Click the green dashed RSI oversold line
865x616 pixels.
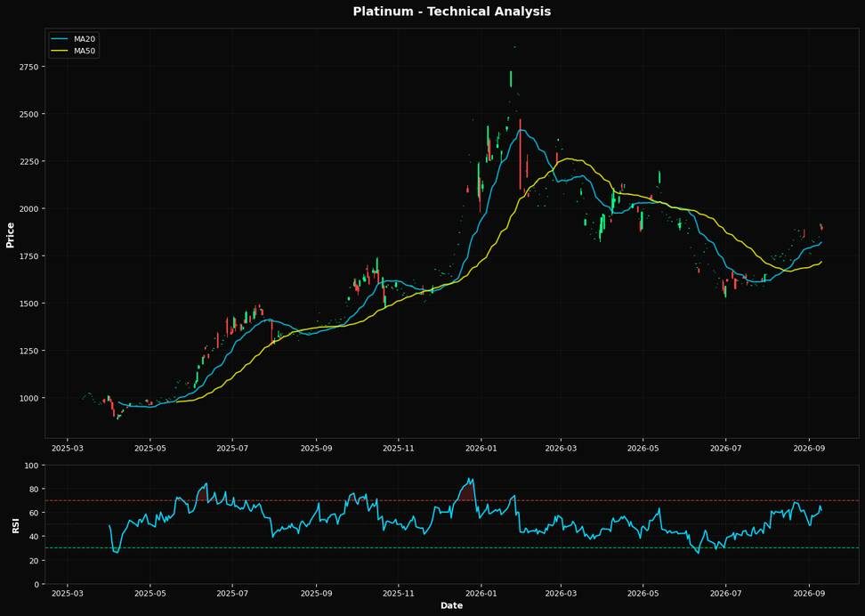[452, 548]
